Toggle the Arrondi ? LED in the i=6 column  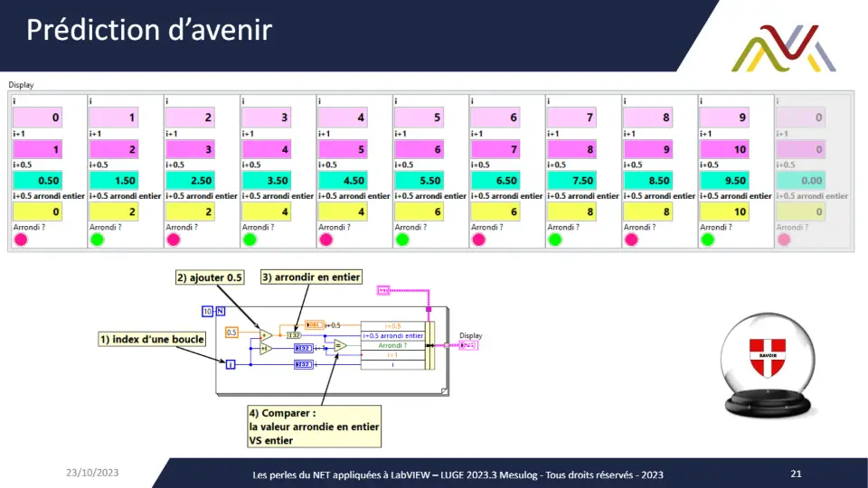479,239
